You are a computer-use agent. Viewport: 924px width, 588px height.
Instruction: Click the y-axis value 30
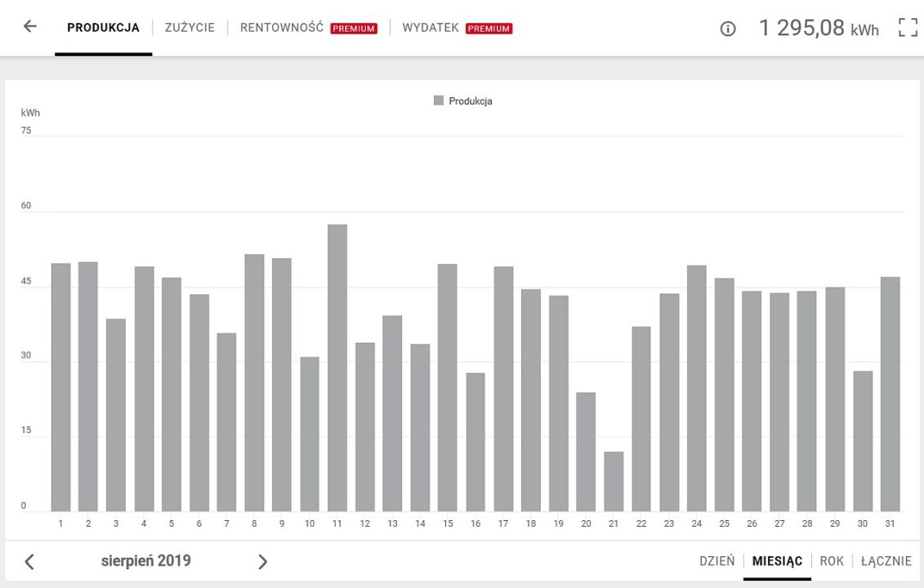click(26, 355)
